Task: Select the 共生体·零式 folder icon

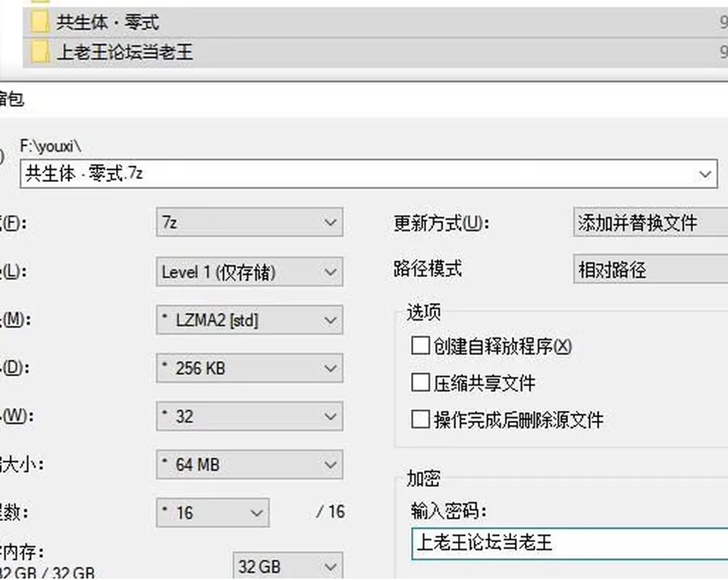Action: 40,22
